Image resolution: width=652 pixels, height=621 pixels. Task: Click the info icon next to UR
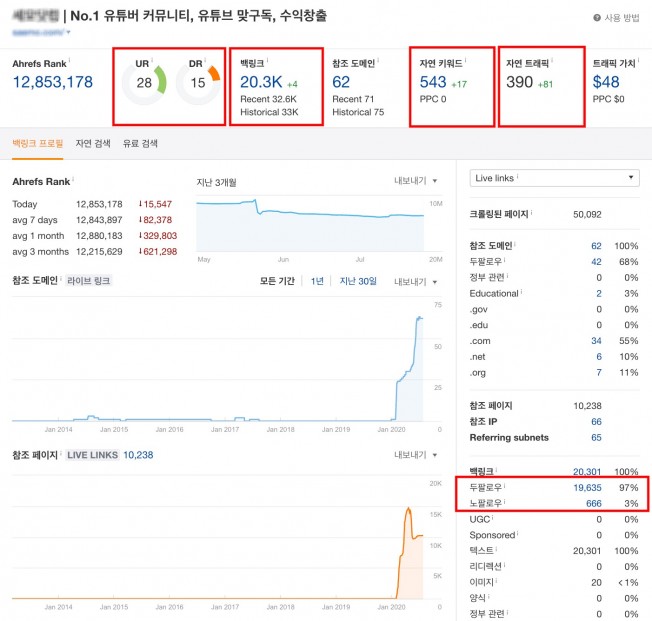(x=152, y=60)
